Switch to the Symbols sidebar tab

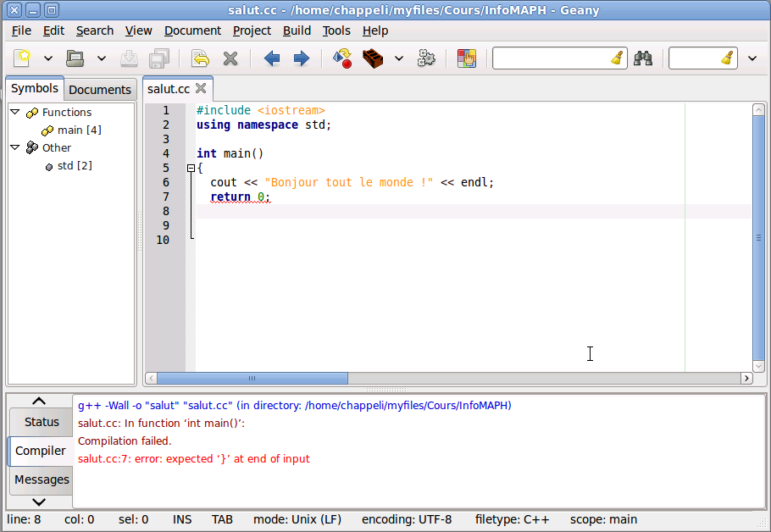[x=35, y=88]
